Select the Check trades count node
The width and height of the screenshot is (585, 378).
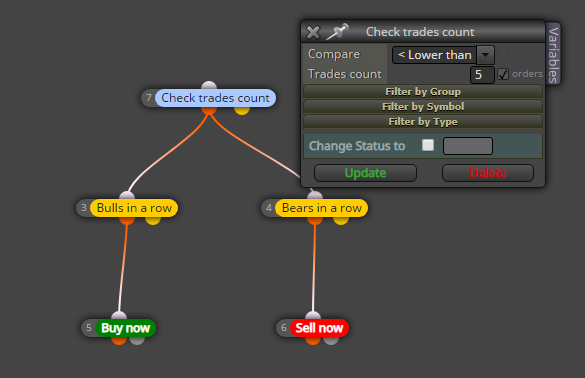click(215, 98)
